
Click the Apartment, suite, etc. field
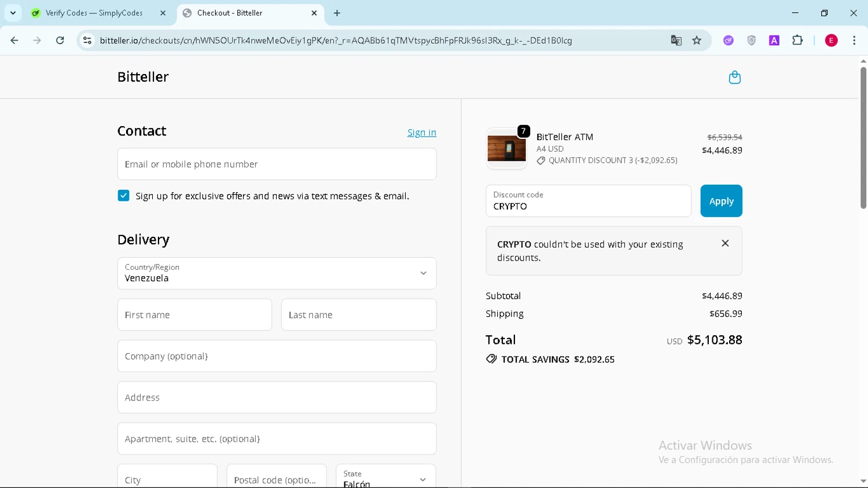tap(277, 439)
